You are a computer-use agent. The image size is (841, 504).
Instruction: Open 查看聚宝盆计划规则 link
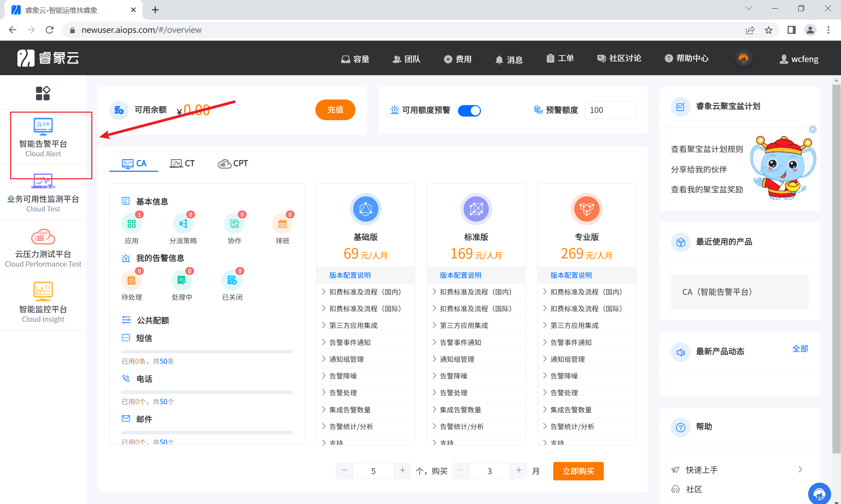coord(707,149)
